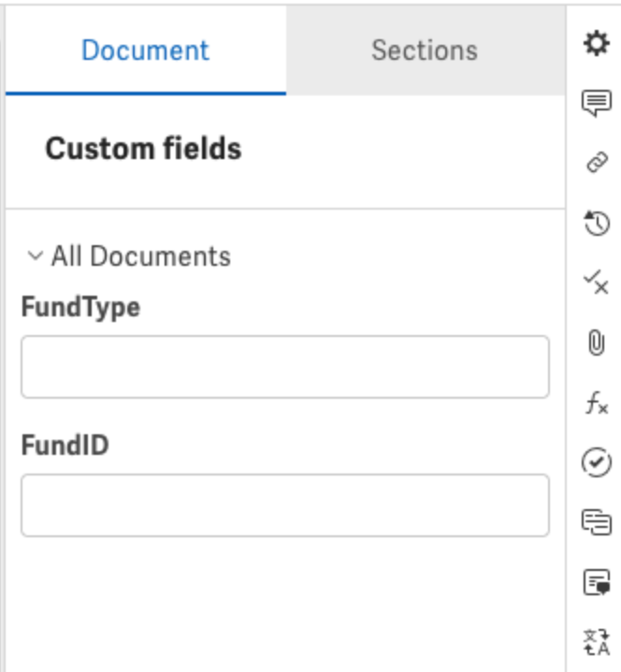Click inside the FundID text field
Viewport: 621px width, 672px height.
pos(284,505)
